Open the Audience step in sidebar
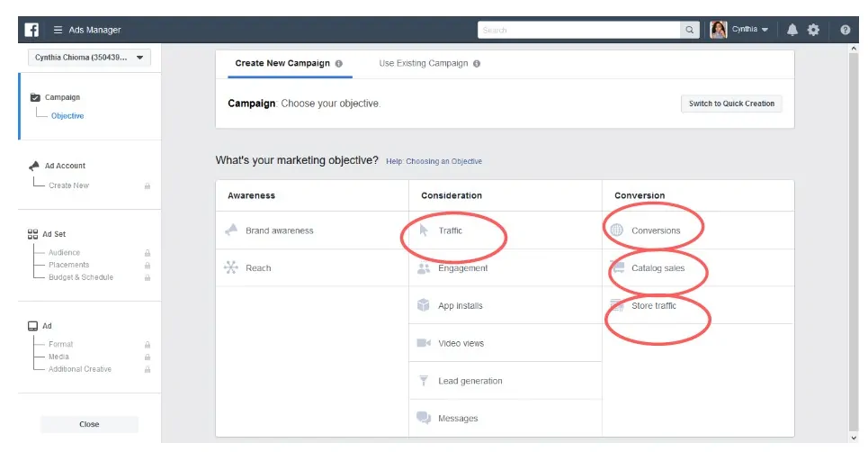The width and height of the screenshot is (868, 452). (x=64, y=253)
